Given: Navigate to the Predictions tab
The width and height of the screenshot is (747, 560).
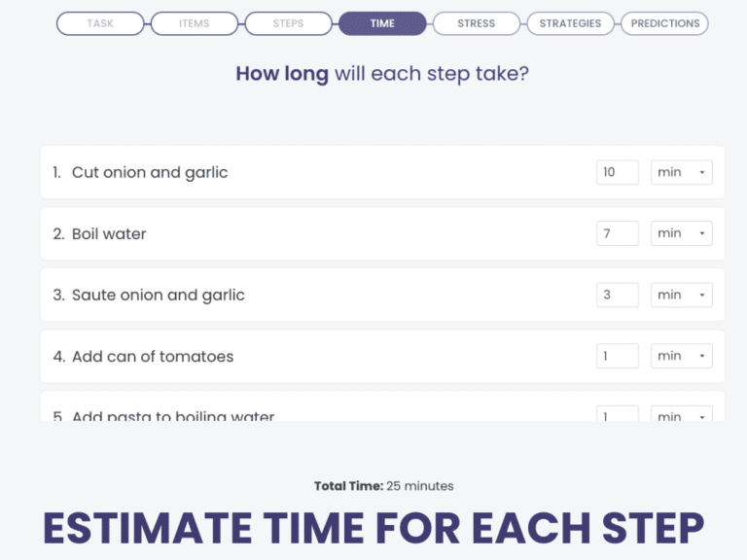Looking at the screenshot, I should click(664, 23).
